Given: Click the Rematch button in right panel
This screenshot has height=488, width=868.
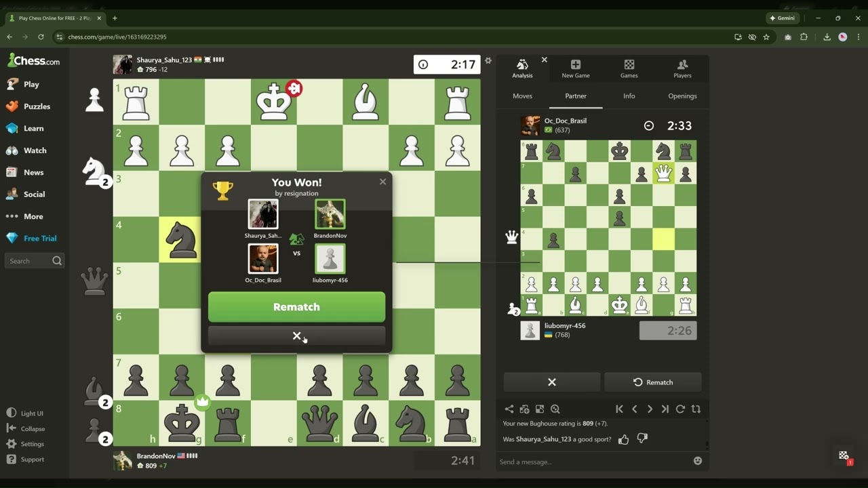Looking at the screenshot, I should pyautogui.click(x=653, y=382).
